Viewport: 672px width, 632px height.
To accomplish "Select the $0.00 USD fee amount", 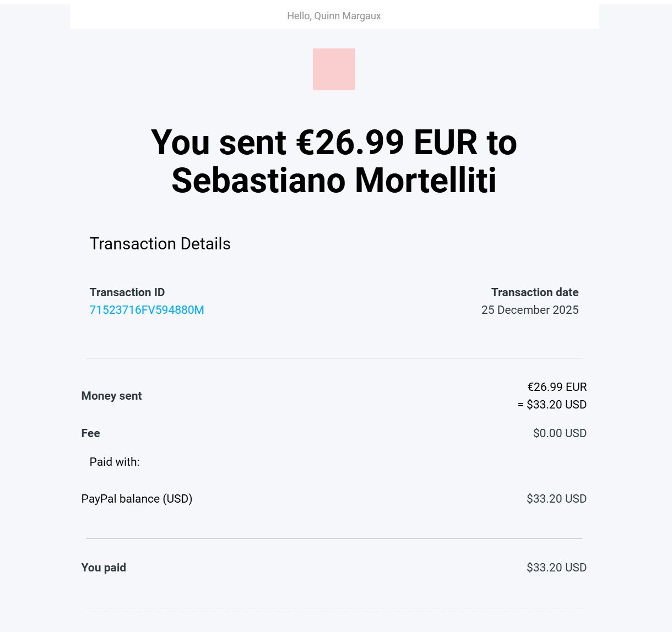I will point(560,433).
